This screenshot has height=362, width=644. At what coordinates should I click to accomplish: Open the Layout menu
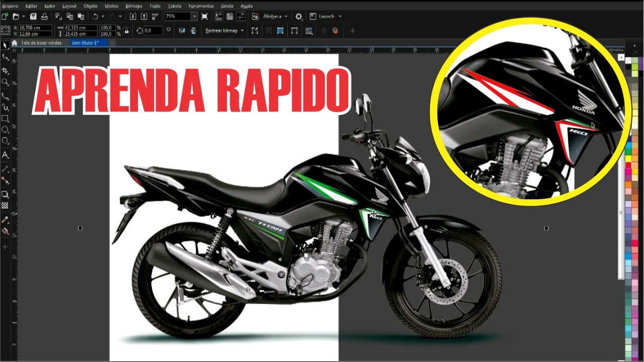69,6
